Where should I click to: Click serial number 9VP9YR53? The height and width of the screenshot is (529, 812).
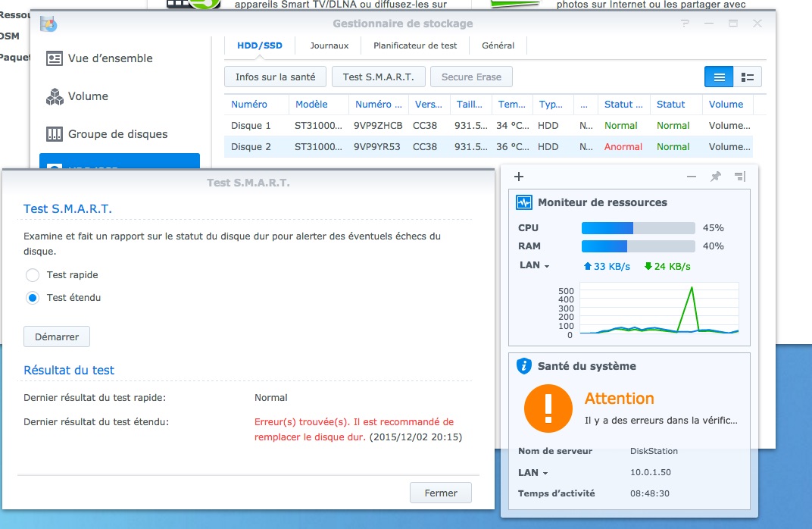point(377,146)
